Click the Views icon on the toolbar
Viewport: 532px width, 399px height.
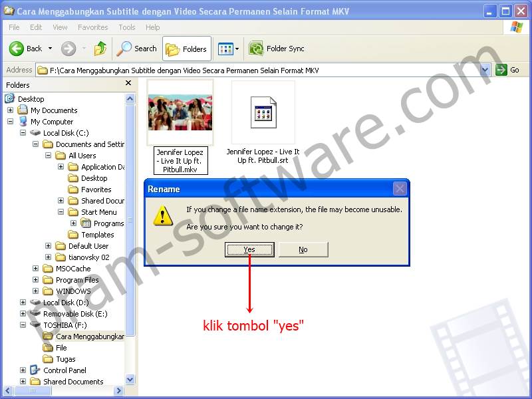click(227, 49)
